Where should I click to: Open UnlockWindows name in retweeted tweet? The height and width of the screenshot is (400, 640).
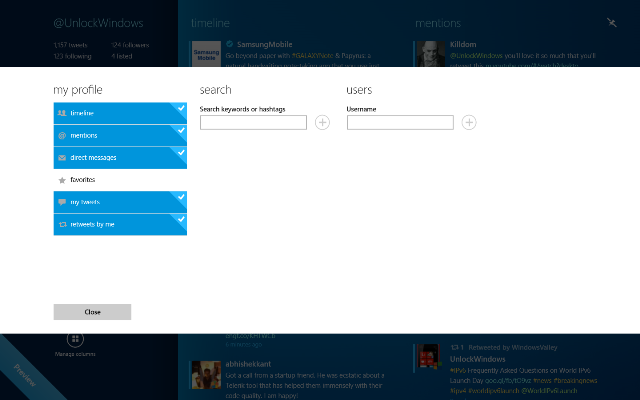point(478,359)
